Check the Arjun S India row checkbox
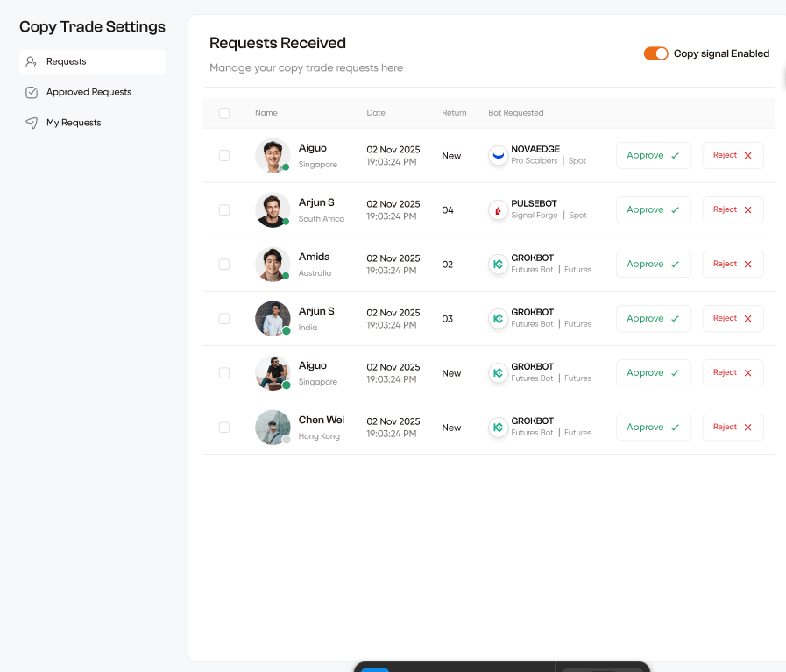This screenshot has width=786, height=672. (x=224, y=319)
